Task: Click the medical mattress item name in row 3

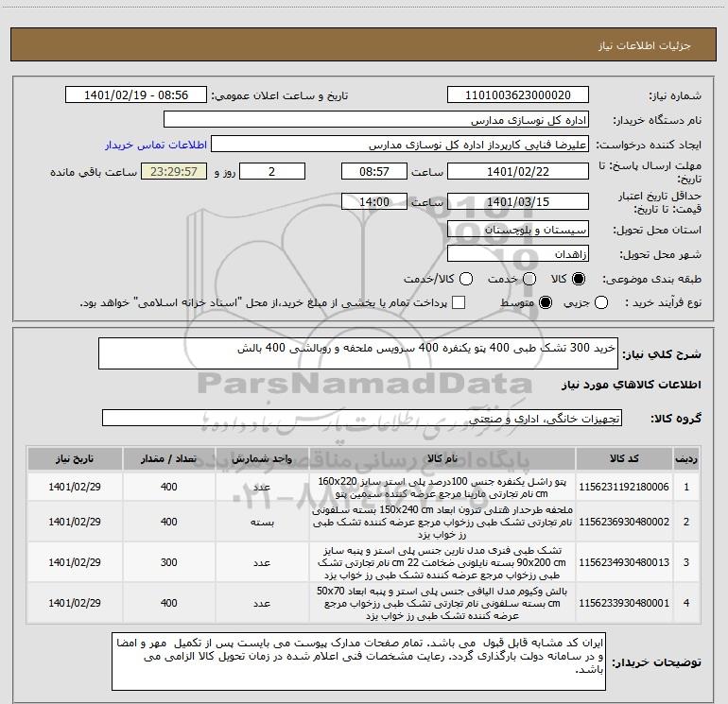Action: tap(442, 562)
